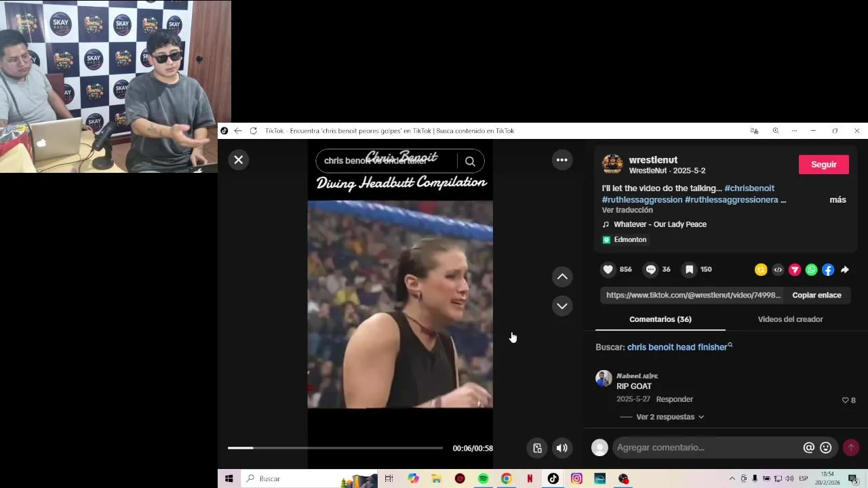This screenshot has width=868, height=488.
Task: Go to next video with down arrow
Action: click(562, 306)
